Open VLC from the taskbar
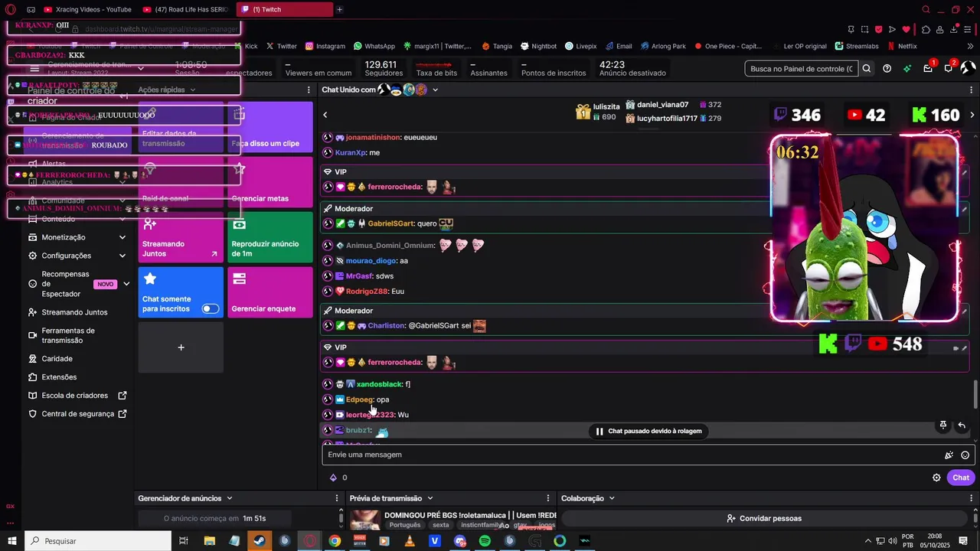The width and height of the screenshot is (980, 551). (410, 541)
